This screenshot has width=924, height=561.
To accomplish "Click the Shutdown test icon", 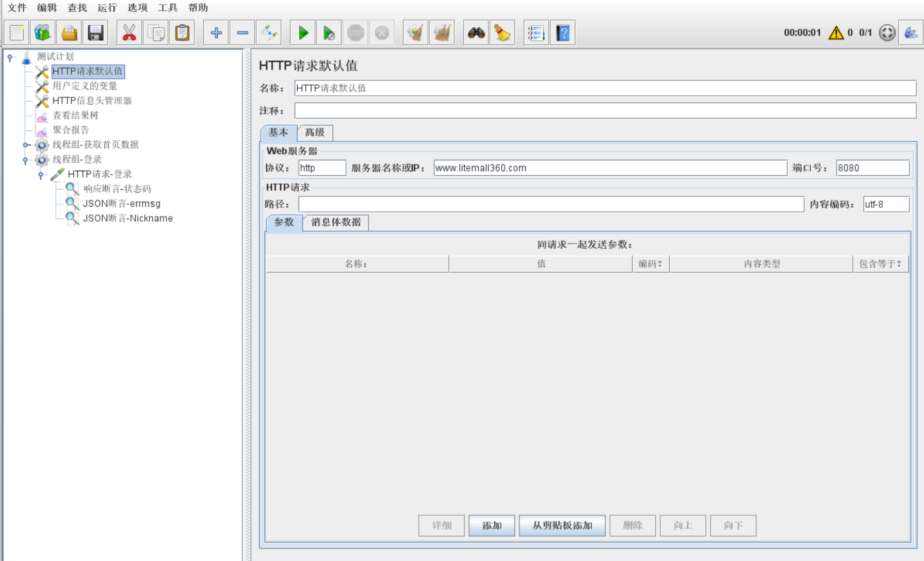I will [382, 33].
